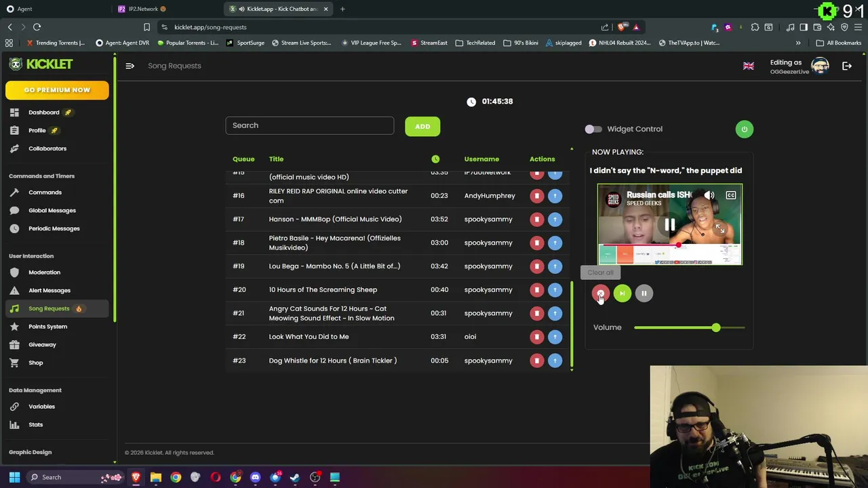Delete Dog Whistle for 12 Hours song
This screenshot has width=868, height=488.
(x=536, y=361)
